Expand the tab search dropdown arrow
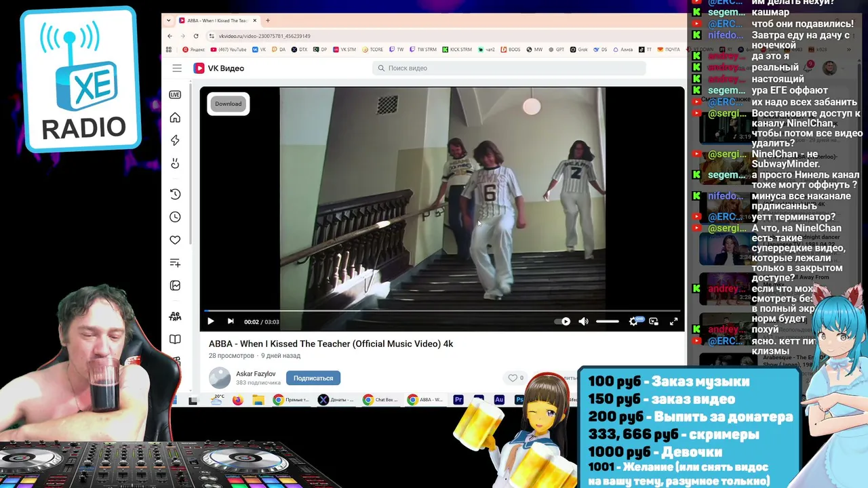 pyautogui.click(x=169, y=20)
